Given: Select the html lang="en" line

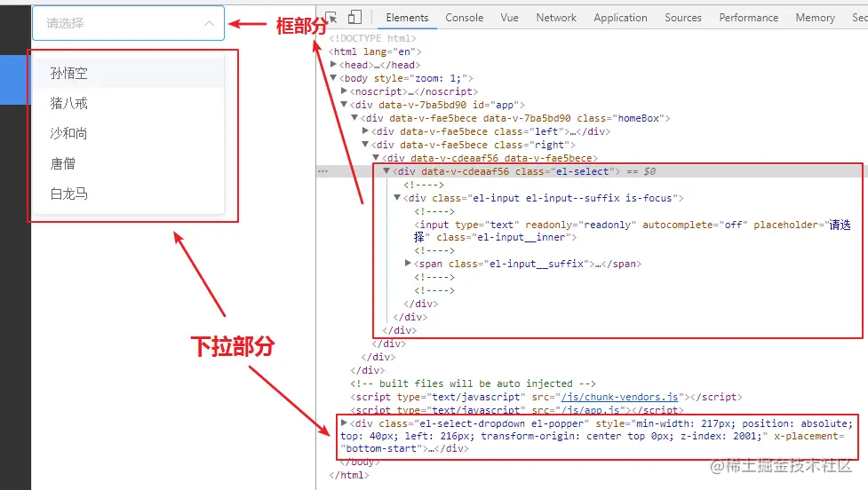Looking at the screenshot, I should pos(375,51).
